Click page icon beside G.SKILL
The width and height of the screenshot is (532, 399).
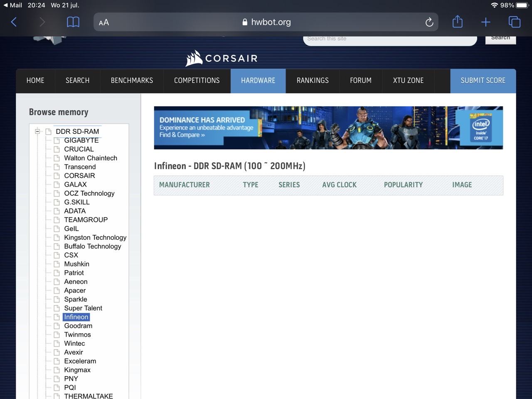[x=57, y=202]
